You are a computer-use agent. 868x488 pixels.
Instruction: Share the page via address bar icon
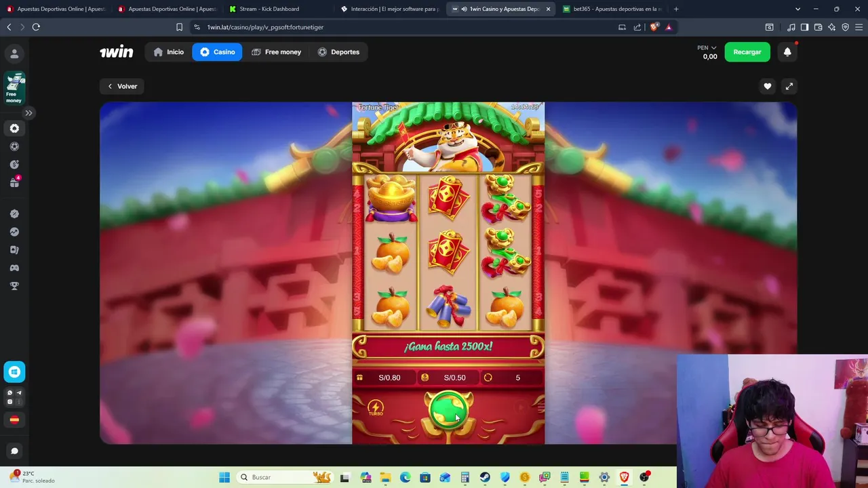coord(637,27)
